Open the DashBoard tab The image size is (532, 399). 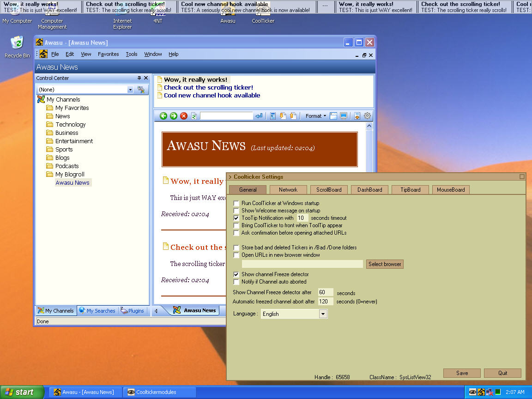(x=369, y=190)
